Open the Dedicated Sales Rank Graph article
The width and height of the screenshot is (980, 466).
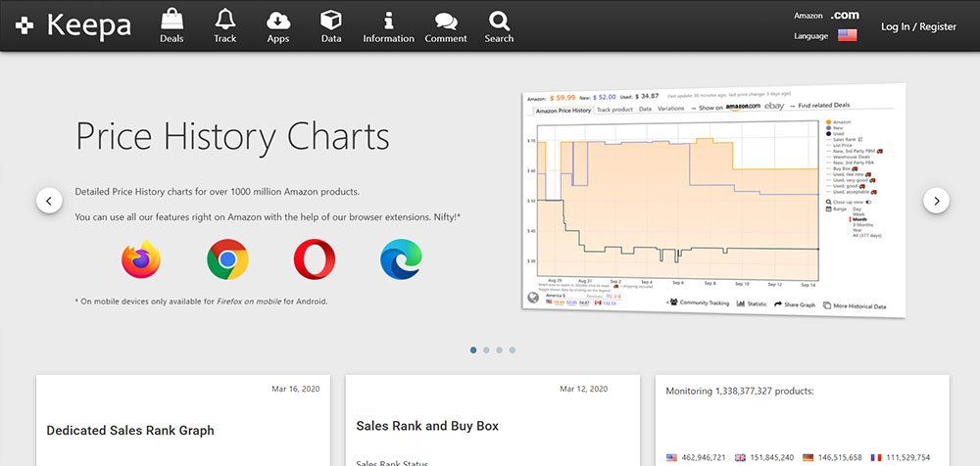(130, 431)
